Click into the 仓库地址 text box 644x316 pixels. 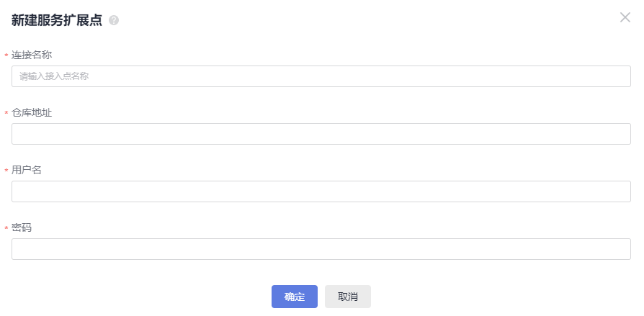point(321,134)
